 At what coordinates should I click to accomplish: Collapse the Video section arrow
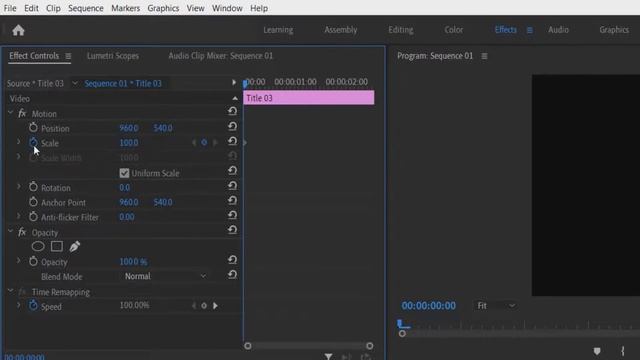pyautogui.click(x=235, y=98)
